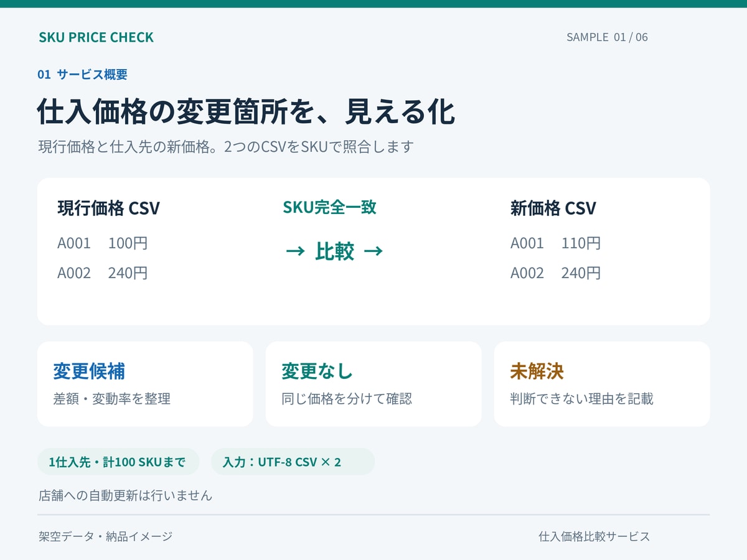Click the SKU PRICE CHECK header title
This screenshot has width=747, height=560.
[96, 37]
